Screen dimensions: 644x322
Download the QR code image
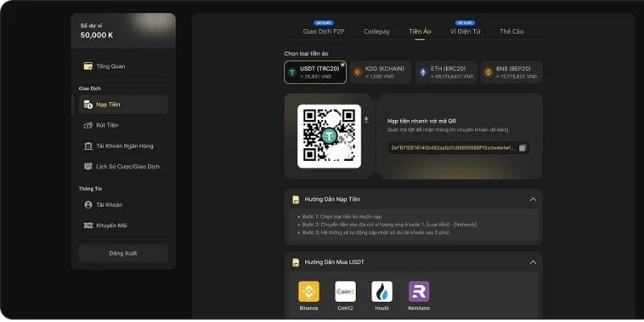click(x=366, y=119)
